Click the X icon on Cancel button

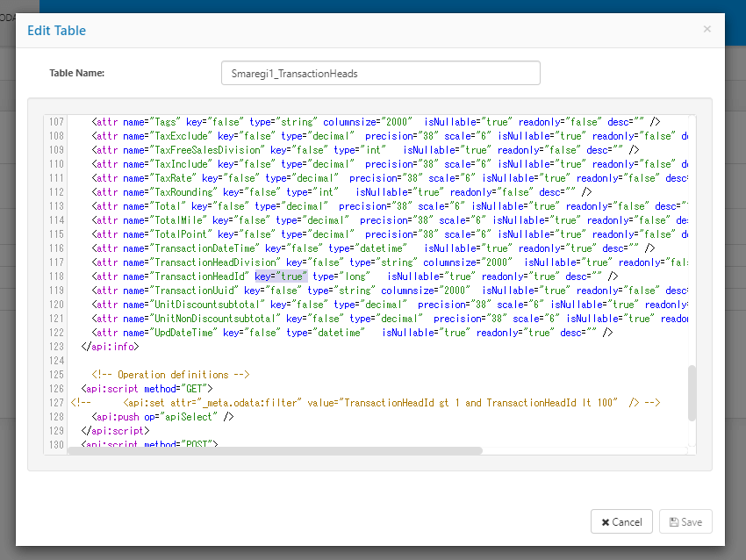pyautogui.click(x=606, y=522)
